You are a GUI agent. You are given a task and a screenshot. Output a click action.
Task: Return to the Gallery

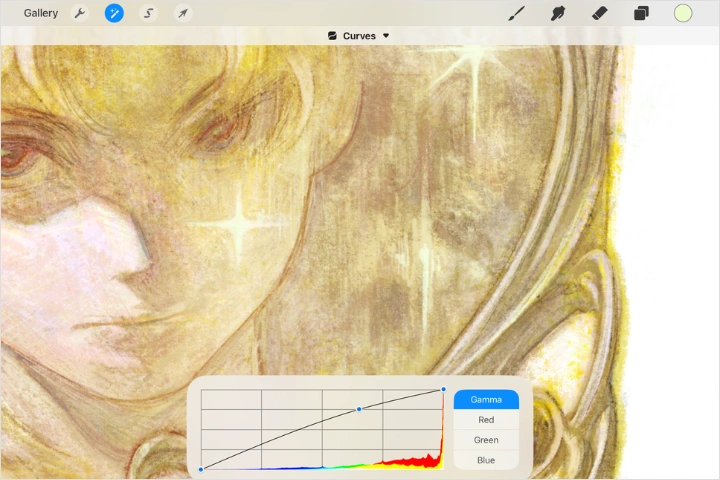click(x=41, y=13)
